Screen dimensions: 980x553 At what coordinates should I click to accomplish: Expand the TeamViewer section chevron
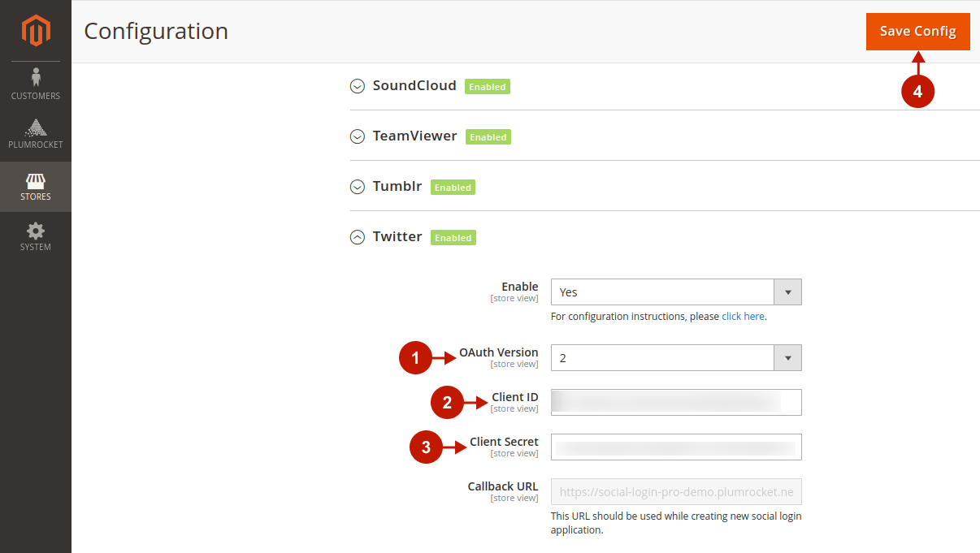[x=358, y=136]
